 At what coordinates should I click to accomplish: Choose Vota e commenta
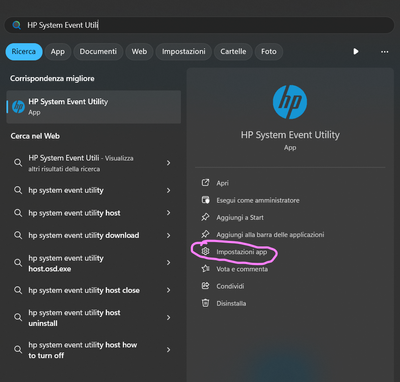click(242, 269)
